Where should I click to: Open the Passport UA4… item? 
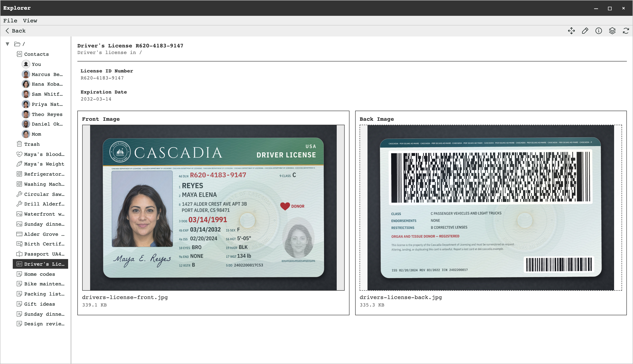point(40,254)
